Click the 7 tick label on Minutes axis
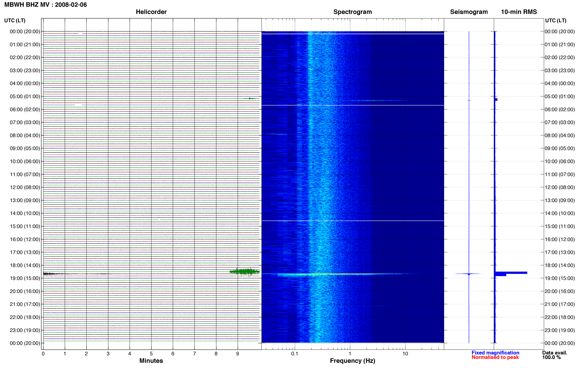 [x=195, y=354]
